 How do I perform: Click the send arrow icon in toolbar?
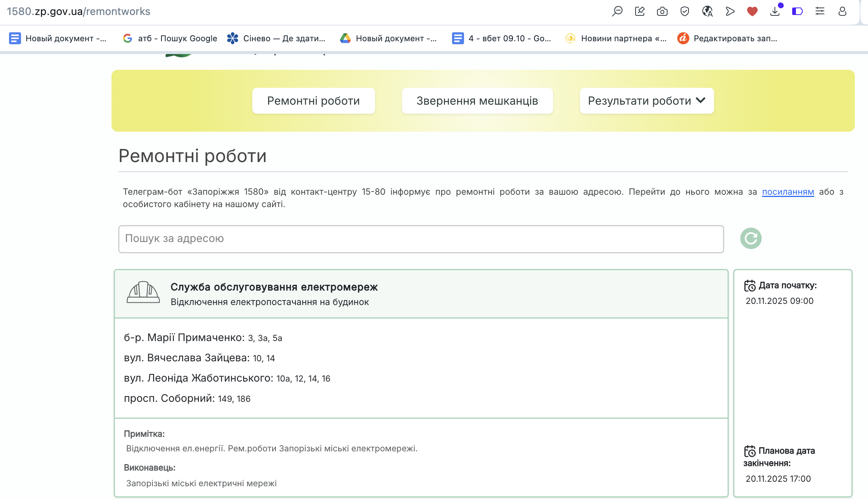pos(730,11)
